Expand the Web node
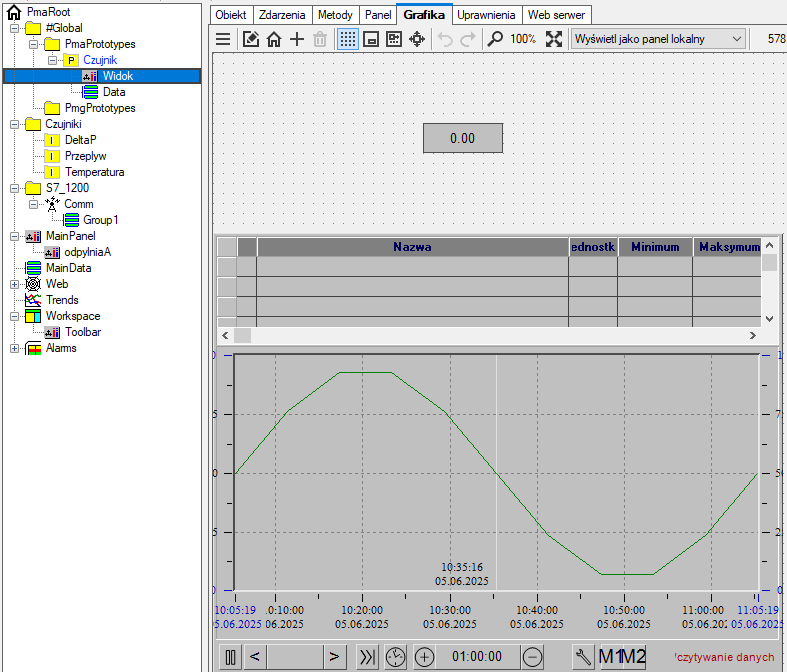 (x=15, y=284)
